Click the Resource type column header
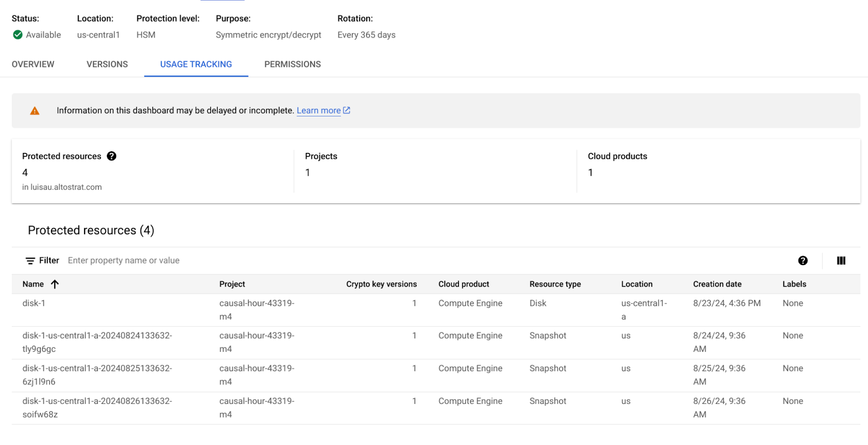 click(555, 284)
